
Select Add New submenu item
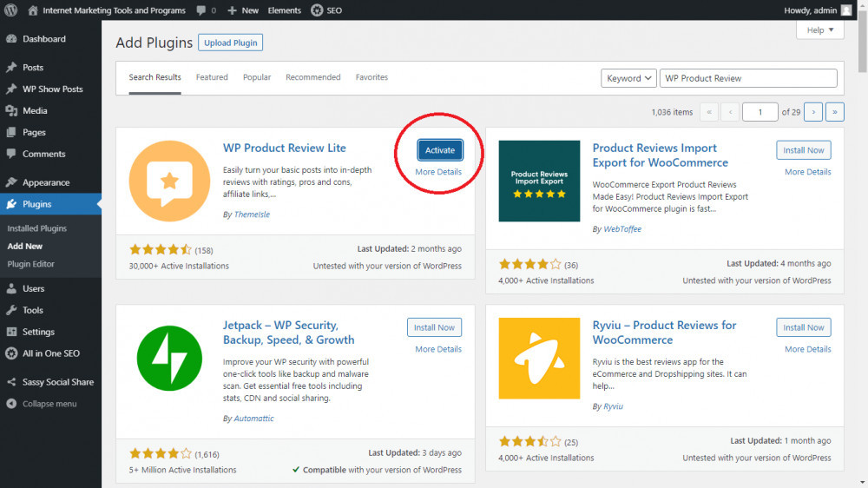click(25, 246)
